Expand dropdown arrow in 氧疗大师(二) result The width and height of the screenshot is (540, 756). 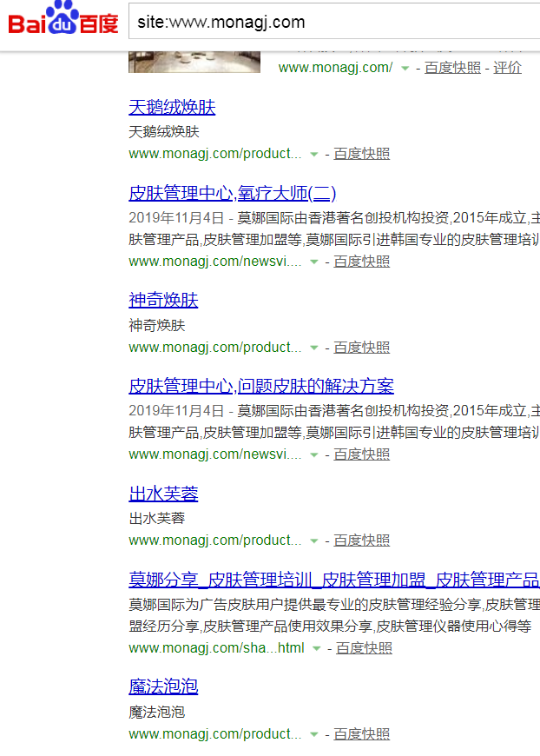tap(314, 262)
